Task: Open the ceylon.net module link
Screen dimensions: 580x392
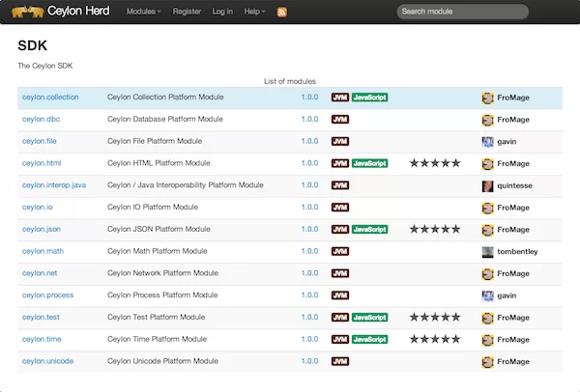Action: click(40, 273)
